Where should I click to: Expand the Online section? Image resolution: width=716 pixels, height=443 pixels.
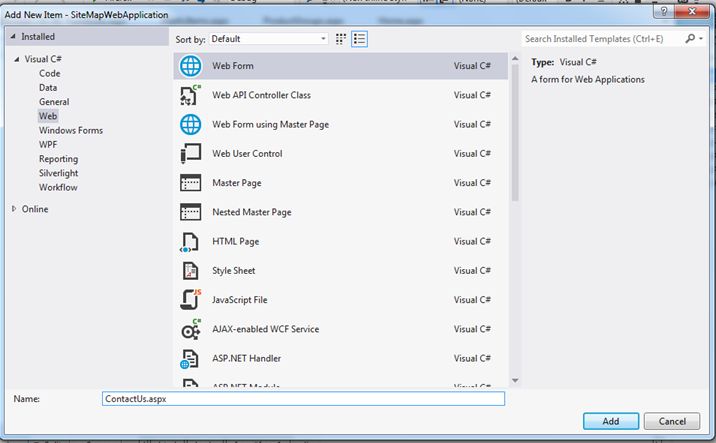coord(14,209)
